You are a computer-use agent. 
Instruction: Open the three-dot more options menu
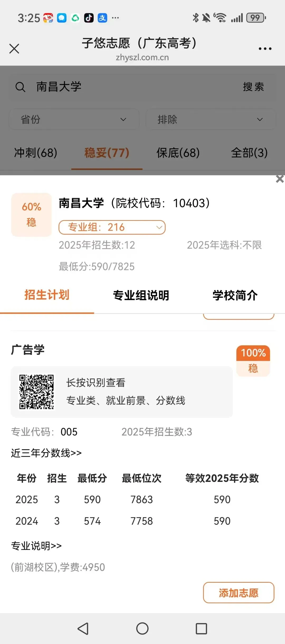[265, 49]
